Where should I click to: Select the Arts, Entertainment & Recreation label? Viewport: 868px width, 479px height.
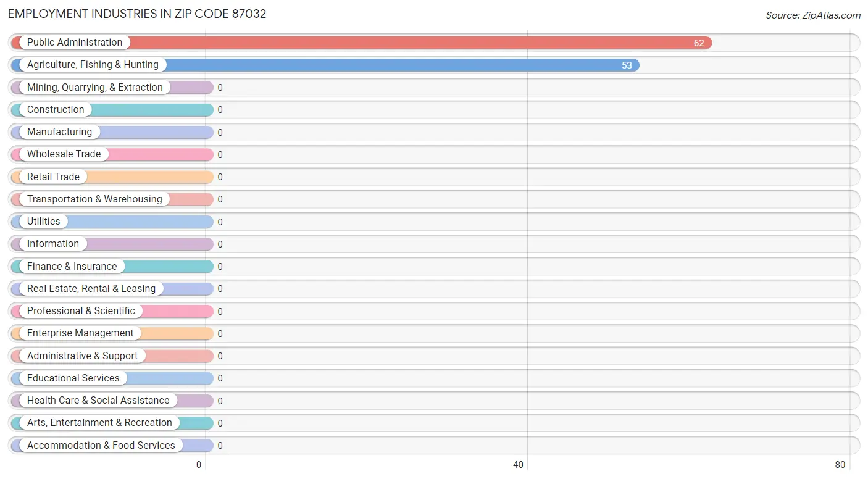(x=99, y=423)
